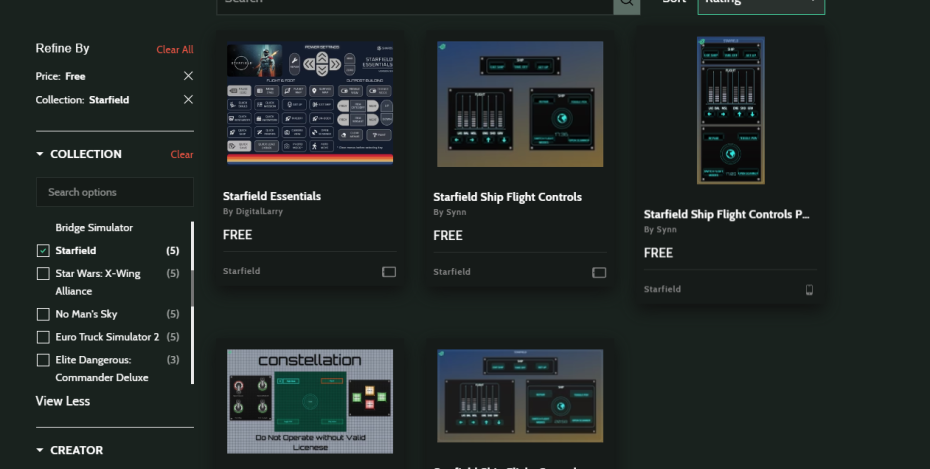Open the portrait Ship Flight Controls thumbnail
This screenshot has width=930, height=469.
(731, 110)
